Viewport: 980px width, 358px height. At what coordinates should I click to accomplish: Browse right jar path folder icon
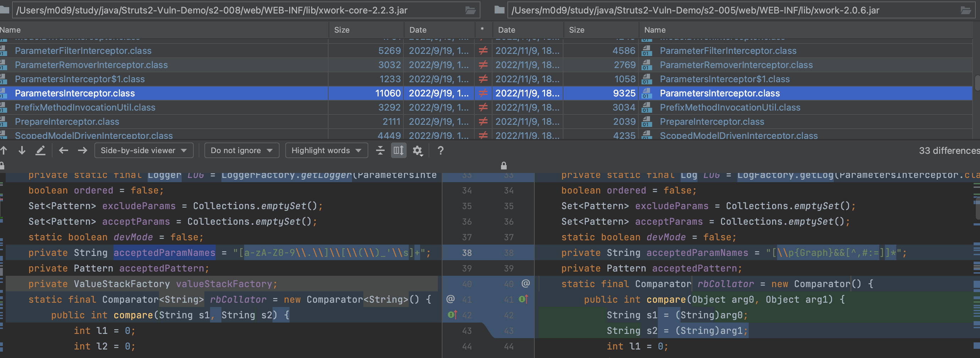(965, 10)
